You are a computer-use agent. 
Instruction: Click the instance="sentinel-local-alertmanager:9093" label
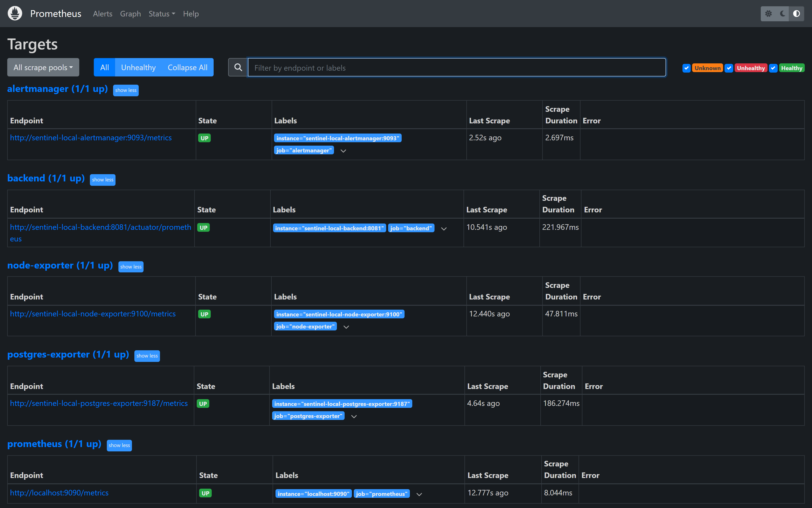[x=338, y=138]
